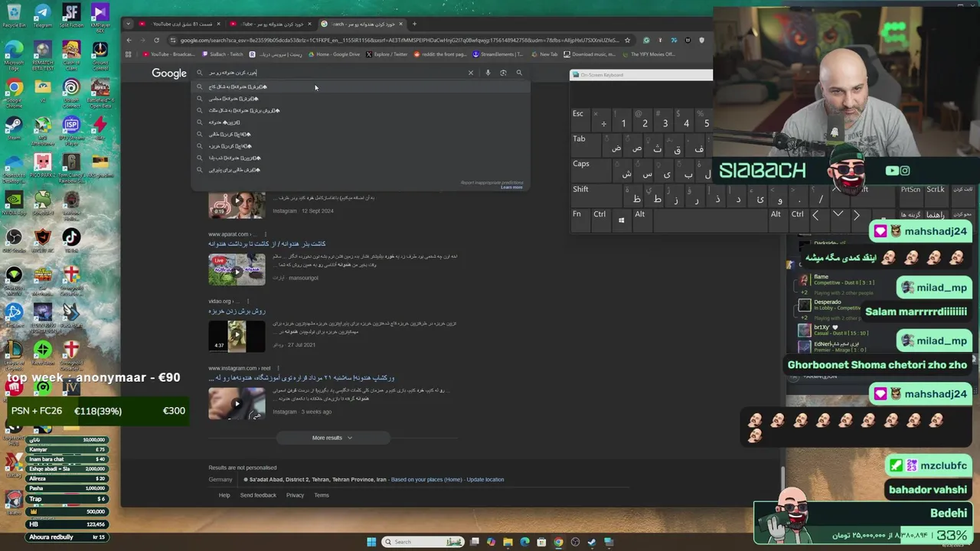Open the vidao.org result video thumbnail 4:37
This screenshot has height=551, width=980.
pos(237,336)
